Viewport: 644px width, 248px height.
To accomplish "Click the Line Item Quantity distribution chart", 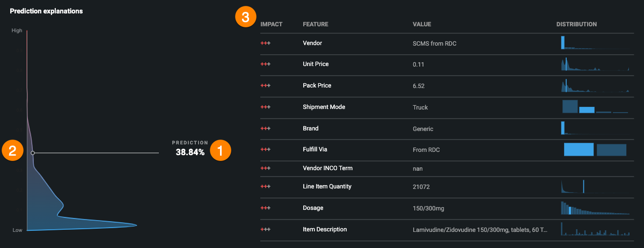I will 594,186.
